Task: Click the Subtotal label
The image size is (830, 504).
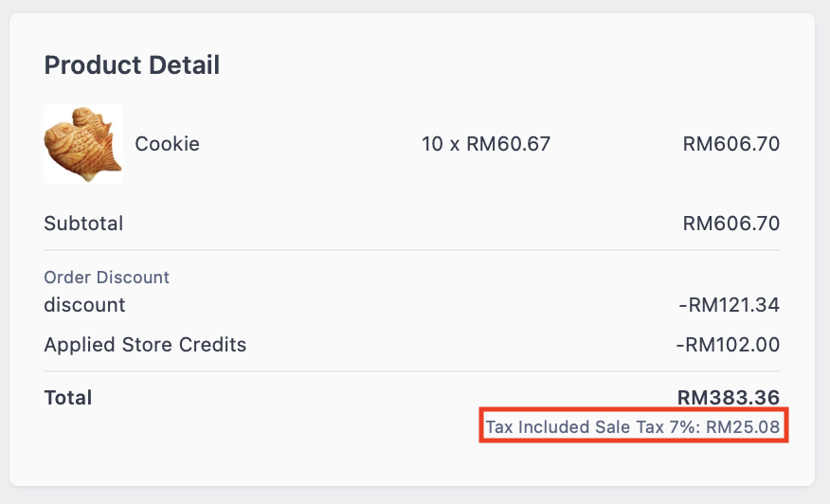Action: point(83,224)
